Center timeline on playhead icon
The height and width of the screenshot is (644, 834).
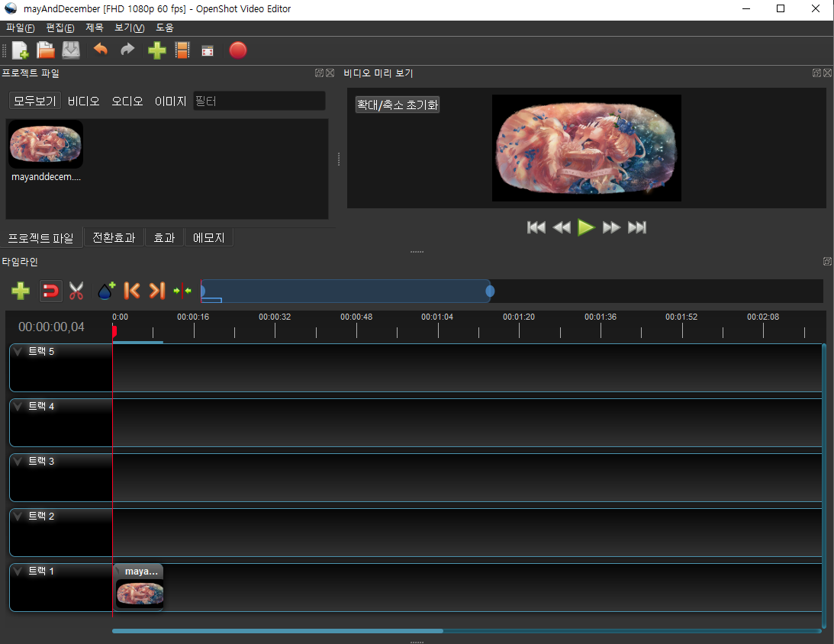pyautogui.click(x=182, y=291)
